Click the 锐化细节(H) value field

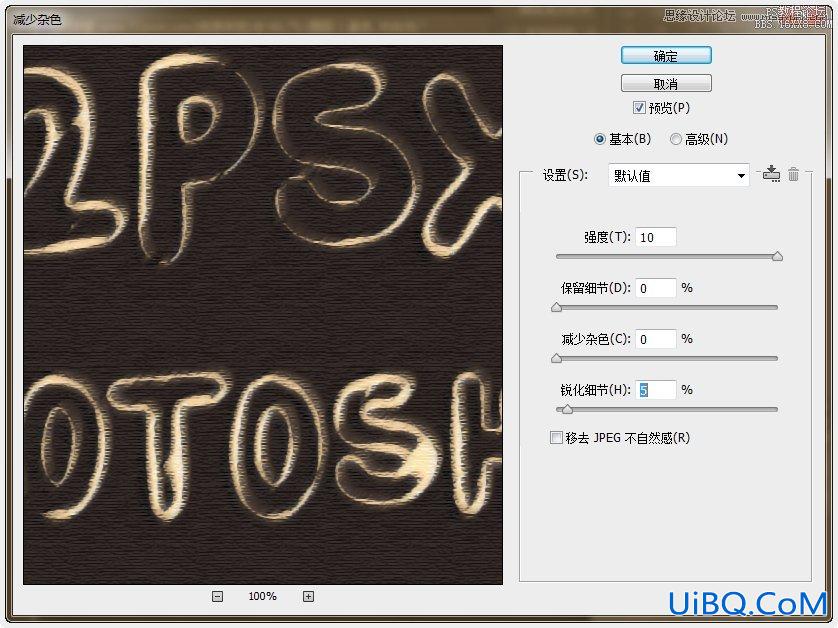pos(656,390)
